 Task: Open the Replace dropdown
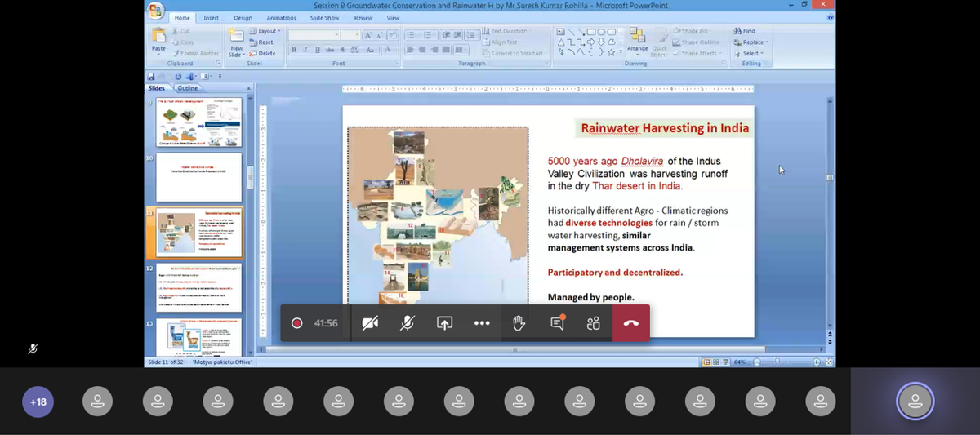(x=751, y=42)
